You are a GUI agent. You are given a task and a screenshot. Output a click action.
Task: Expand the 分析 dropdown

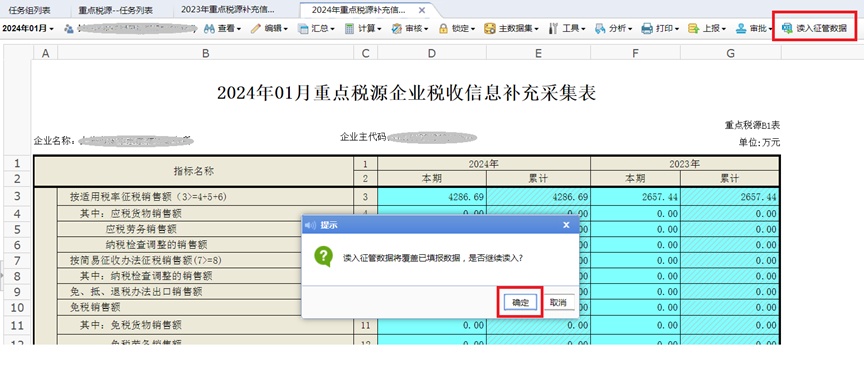pyautogui.click(x=614, y=29)
